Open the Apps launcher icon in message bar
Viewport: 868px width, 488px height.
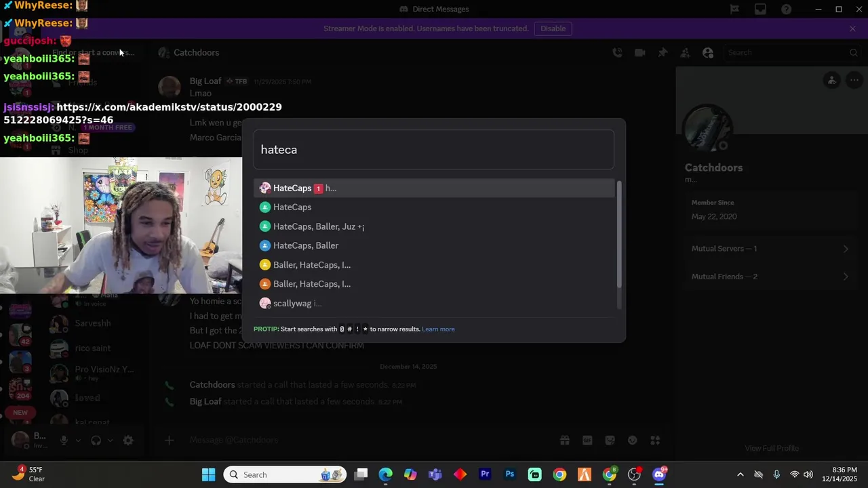tap(655, 441)
